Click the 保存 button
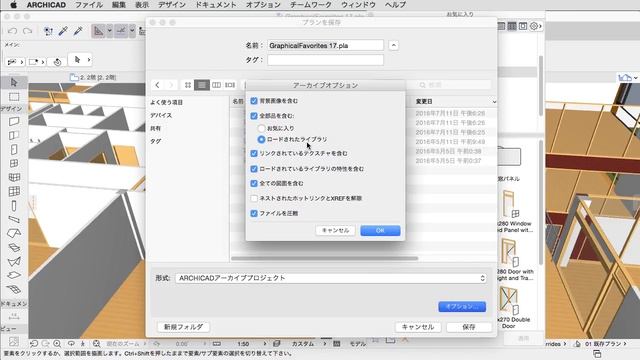The width and height of the screenshot is (640, 360). coord(469,327)
